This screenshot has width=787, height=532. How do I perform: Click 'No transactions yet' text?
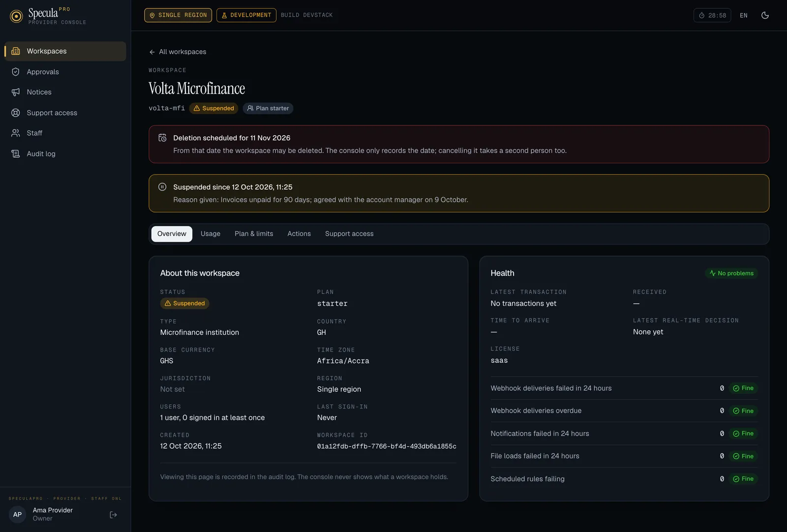(523, 304)
